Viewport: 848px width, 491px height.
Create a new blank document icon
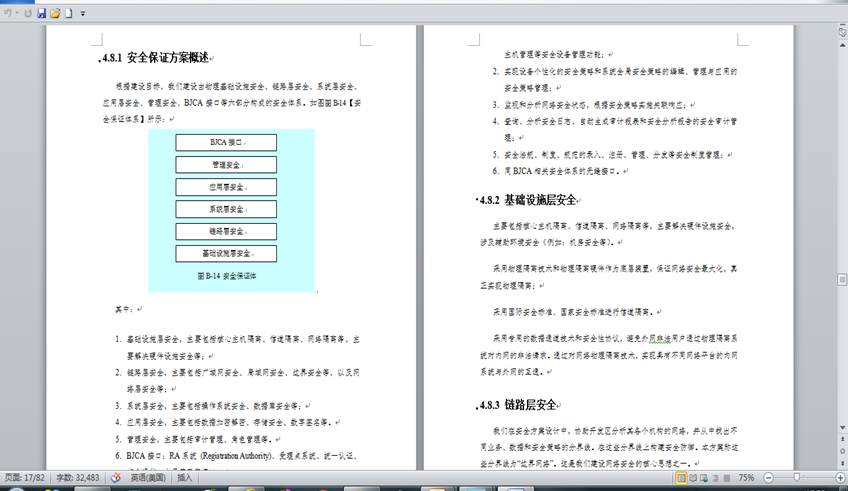pyautogui.click(x=69, y=13)
